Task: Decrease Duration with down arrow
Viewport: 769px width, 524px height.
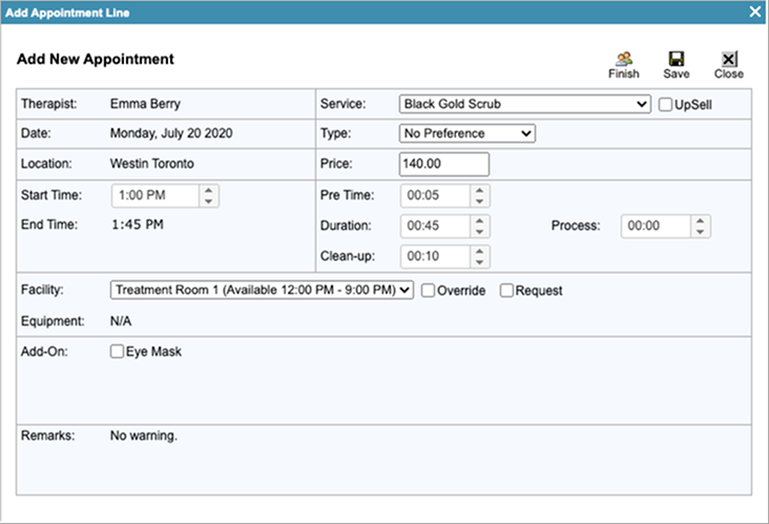Action: click(480, 232)
